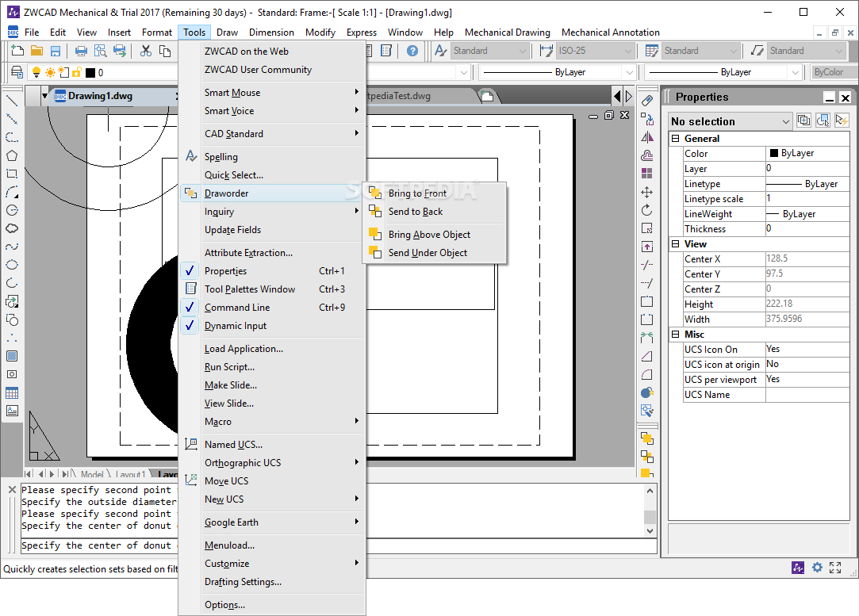Viewport: 859px width, 616px height.
Task: Click the Print Preview icon
Action: click(x=100, y=51)
